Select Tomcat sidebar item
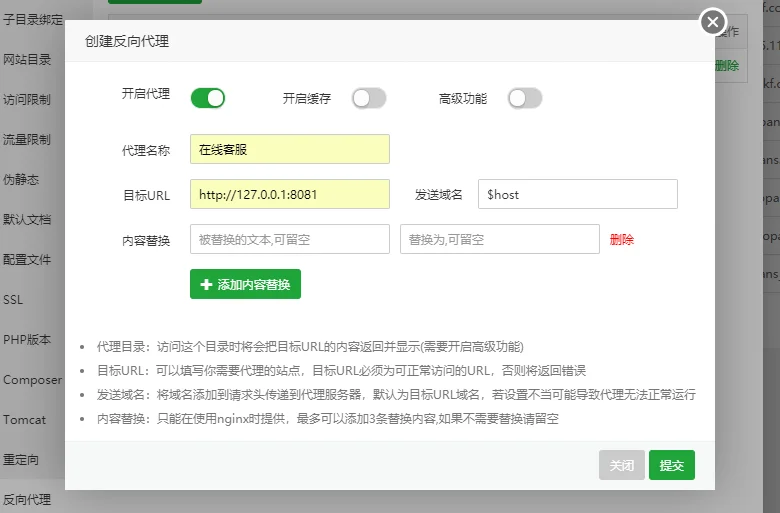780x513 pixels. click(x=24, y=420)
